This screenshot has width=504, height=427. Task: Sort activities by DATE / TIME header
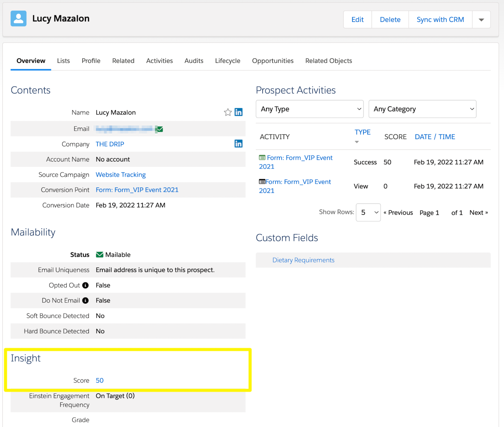pyautogui.click(x=435, y=137)
